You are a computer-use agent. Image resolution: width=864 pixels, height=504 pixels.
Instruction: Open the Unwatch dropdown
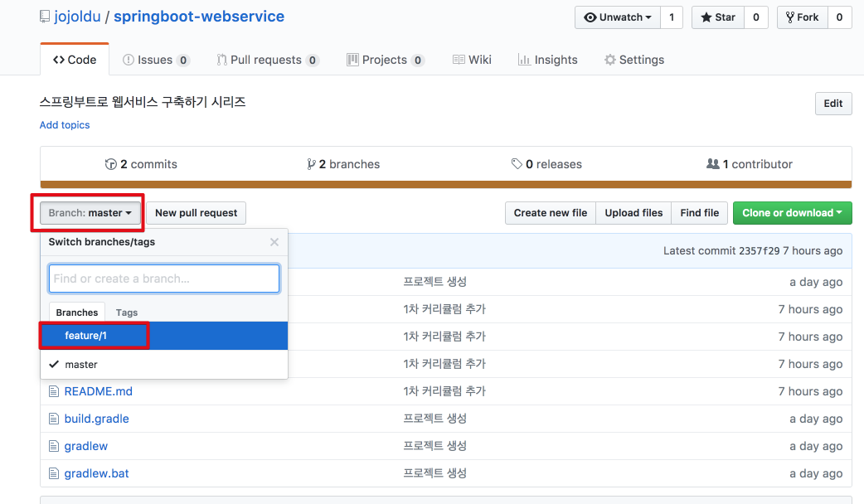(x=618, y=17)
